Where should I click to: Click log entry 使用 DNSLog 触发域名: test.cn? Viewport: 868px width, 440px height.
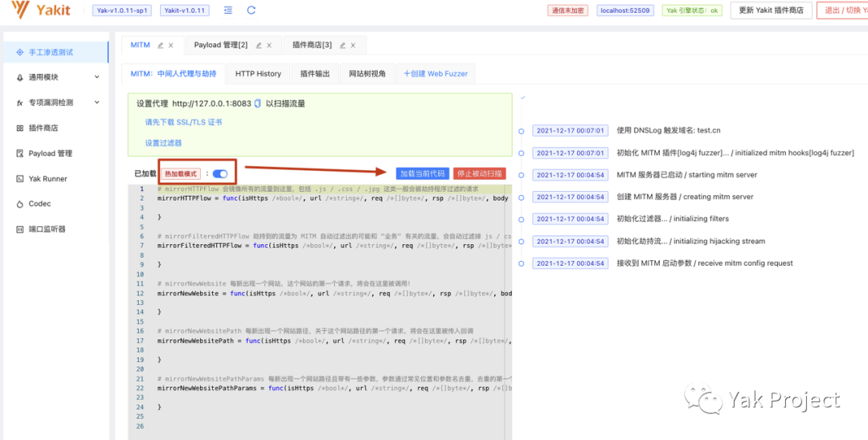coord(669,131)
